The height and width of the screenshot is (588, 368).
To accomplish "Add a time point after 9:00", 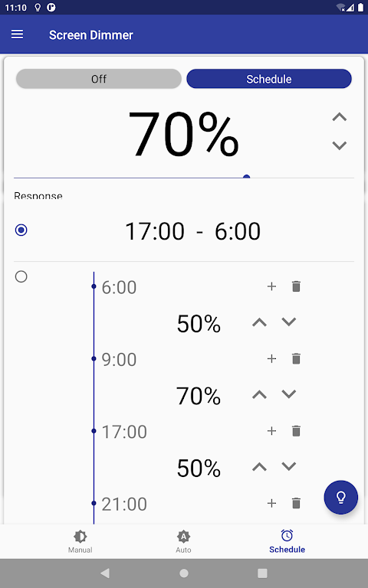I will pyautogui.click(x=271, y=359).
